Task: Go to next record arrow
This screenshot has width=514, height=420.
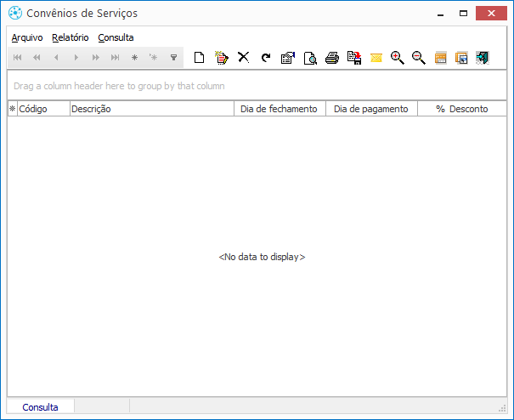Action: click(76, 58)
